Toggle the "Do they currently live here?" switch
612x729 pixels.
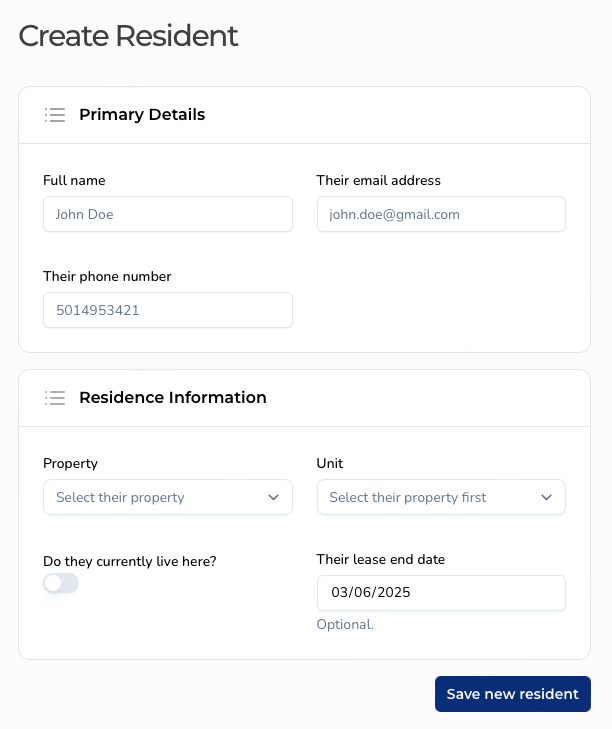pyautogui.click(x=61, y=583)
